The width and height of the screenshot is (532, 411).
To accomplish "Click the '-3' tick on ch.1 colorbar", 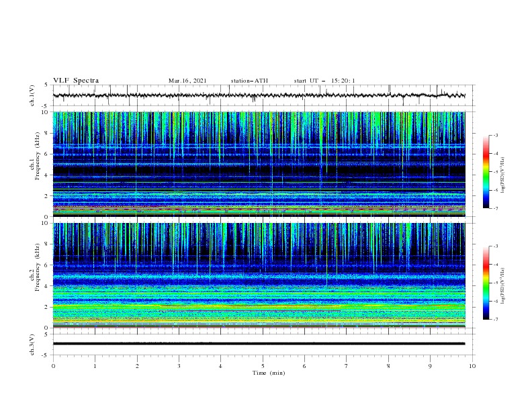I will 495,135.
